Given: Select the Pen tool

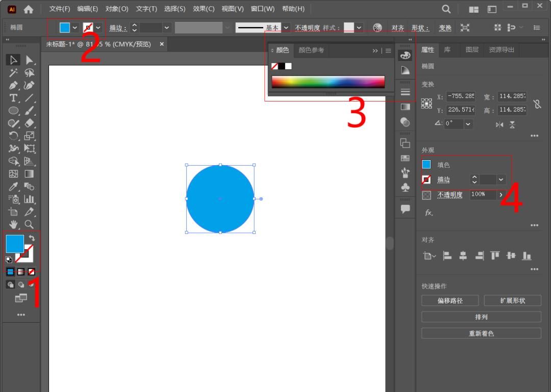Looking at the screenshot, I should (13, 85).
